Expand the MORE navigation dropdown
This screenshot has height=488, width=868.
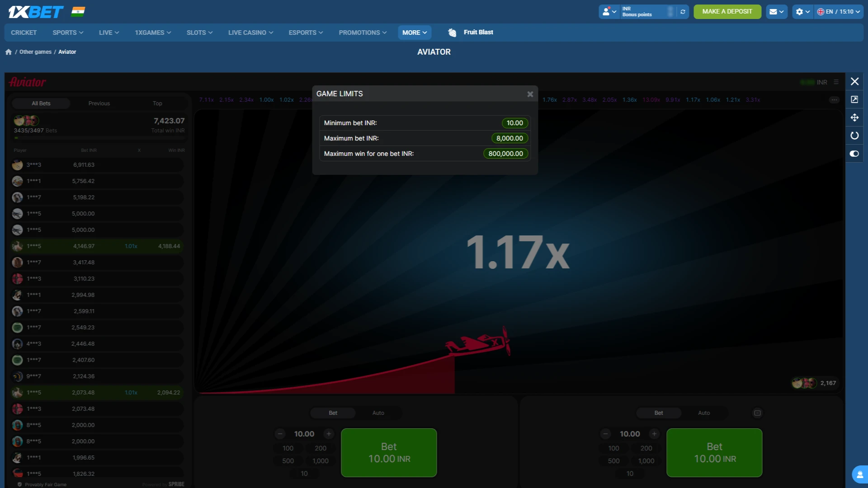click(x=414, y=32)
